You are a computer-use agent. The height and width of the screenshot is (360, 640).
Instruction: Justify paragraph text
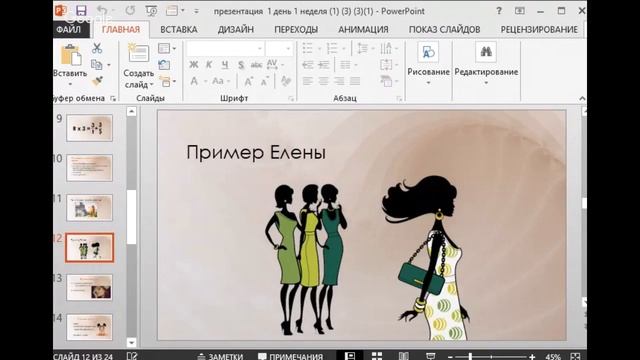point(355,81)
